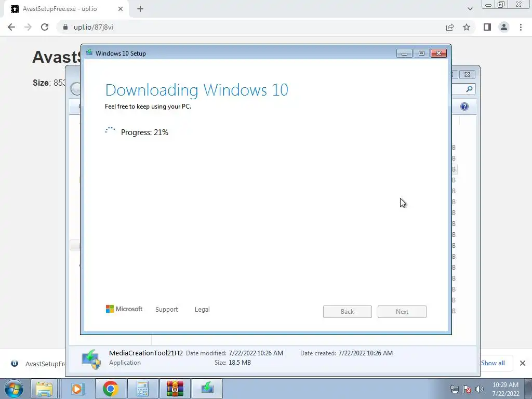Open File Explorer from taskbar
Image resolution: width=532 pixels, height=399 pixels.
45,389
